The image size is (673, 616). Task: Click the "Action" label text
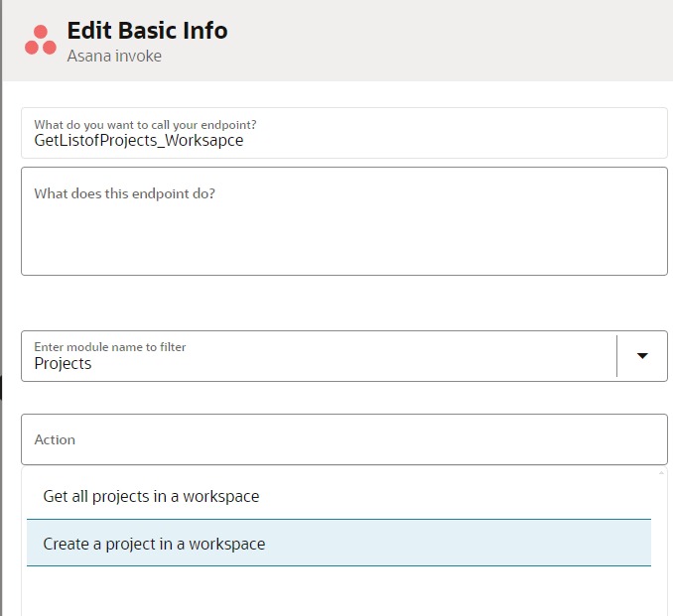click(55, 439)
